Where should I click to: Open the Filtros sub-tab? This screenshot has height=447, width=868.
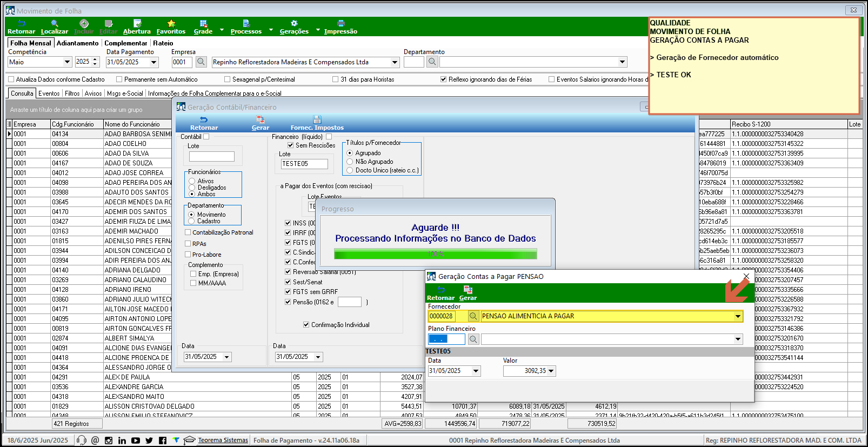pyautogui.click(x=72, y=94)
